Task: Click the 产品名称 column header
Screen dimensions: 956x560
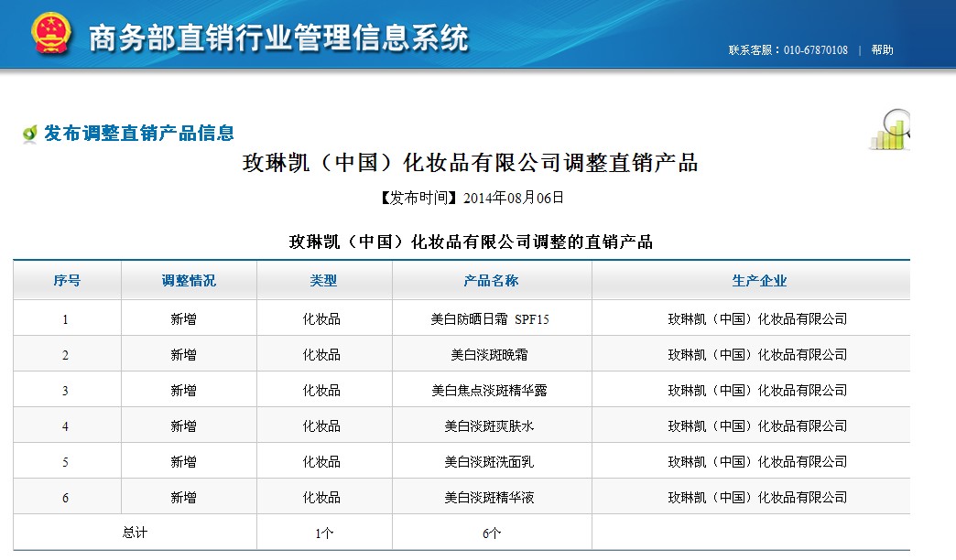Action: pyautogui.click(x=491, y=280)
